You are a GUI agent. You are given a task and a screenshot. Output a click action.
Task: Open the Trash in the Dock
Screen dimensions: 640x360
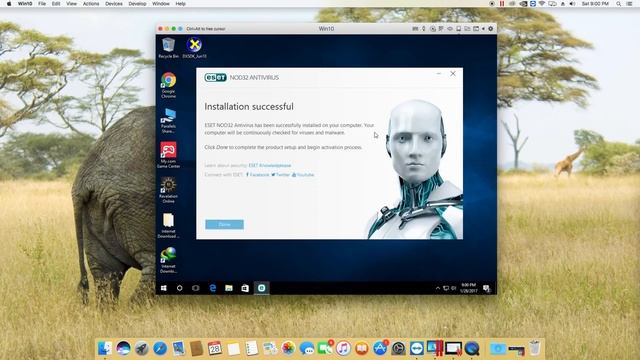coord(534,348)
